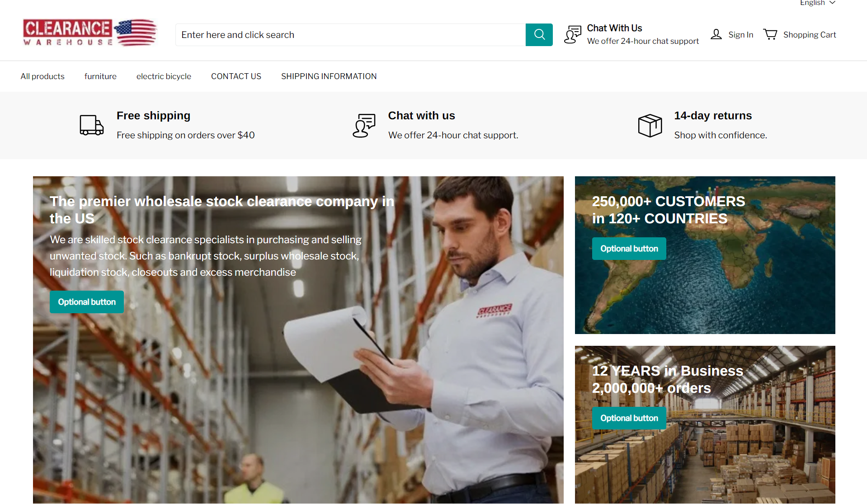The image size is (867, 504).
Task: Focus the search input field
Action: (x=350, y=35)
